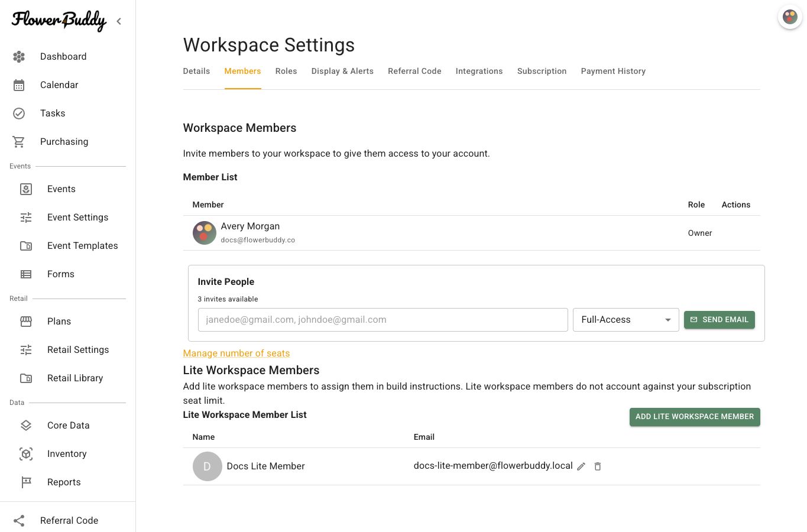Open the Referral Code tab

click(414, 71)
